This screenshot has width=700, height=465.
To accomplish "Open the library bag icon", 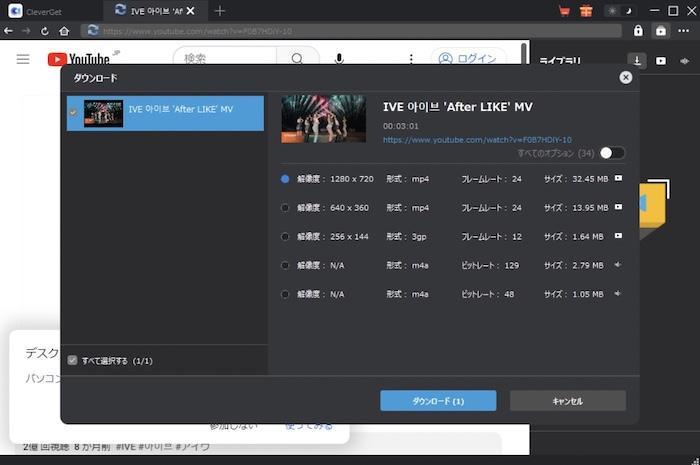I will click(x=661, y=31).
